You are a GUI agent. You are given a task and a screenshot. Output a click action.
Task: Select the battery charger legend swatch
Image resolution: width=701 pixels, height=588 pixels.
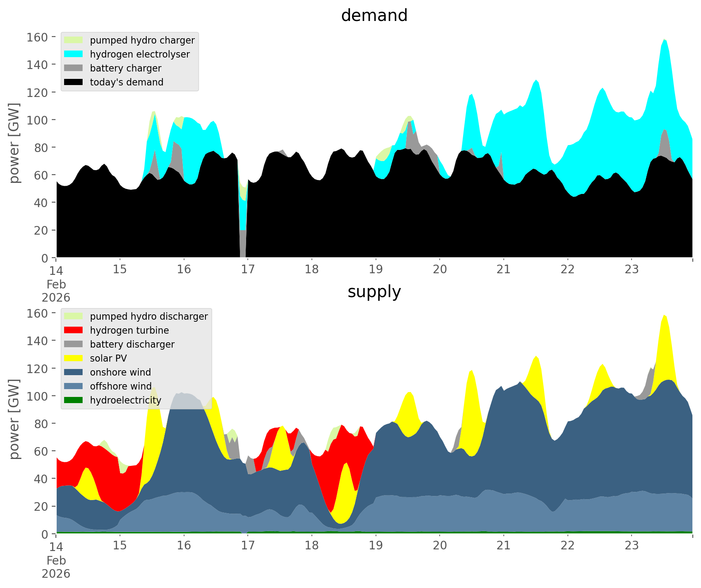(74, 68)
